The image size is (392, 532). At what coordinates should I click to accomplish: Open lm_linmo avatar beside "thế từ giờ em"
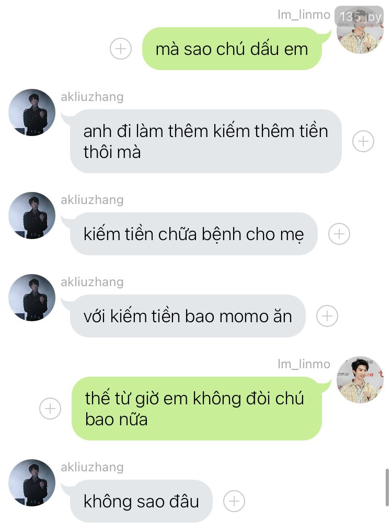point(360,380)
